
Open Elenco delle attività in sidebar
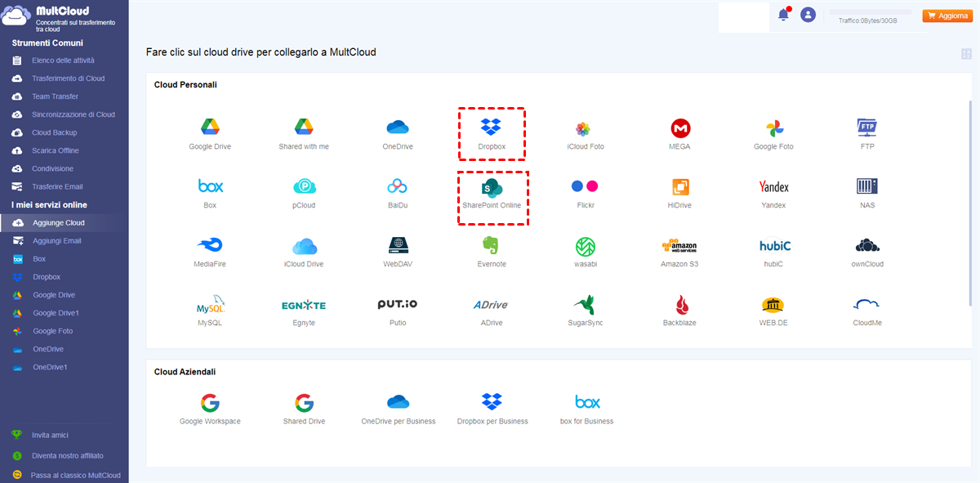64,60
